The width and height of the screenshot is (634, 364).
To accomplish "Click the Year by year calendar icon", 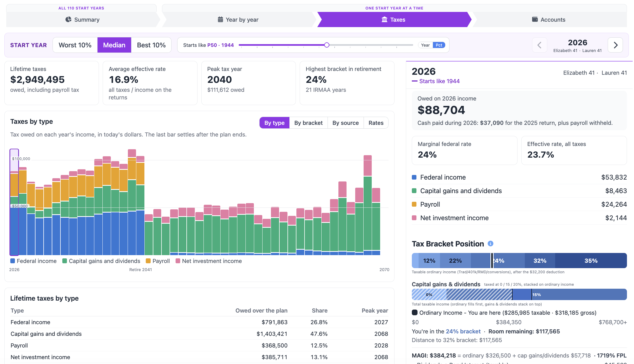I will pyautogui.click(x=221, y=19).
